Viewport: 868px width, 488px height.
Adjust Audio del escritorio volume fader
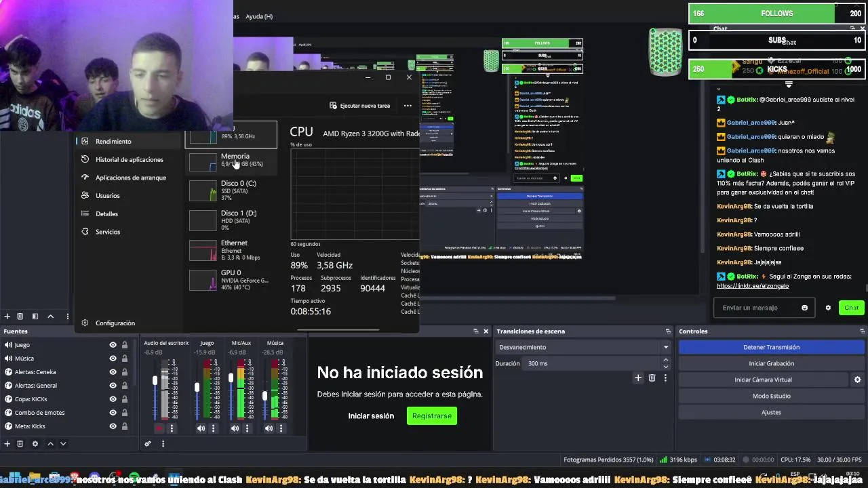(x=155, y=382)
